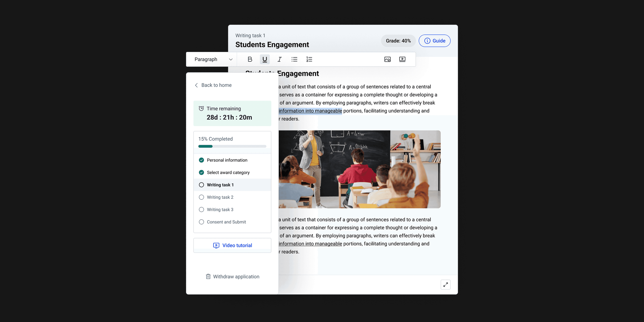Open the Personal information step
The width and height of the screenshot is (644, 322).
point(227,160)
